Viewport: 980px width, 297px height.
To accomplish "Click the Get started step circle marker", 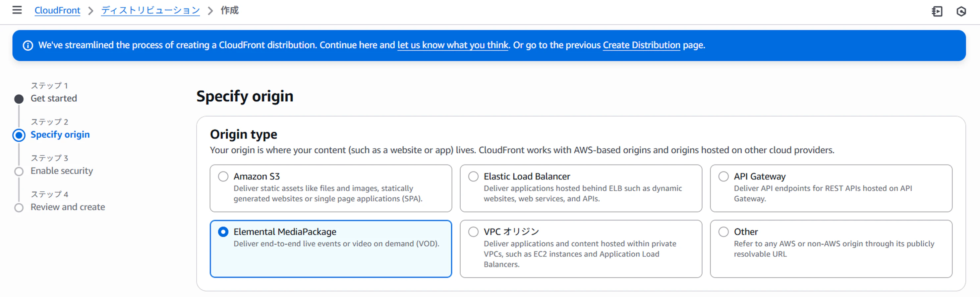I will [x=19, y=99].
